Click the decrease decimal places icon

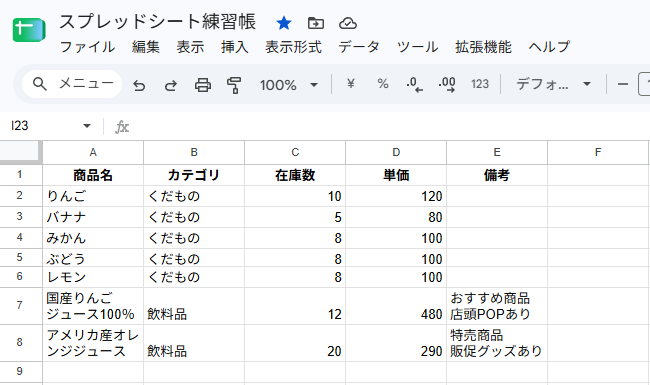click(415, 84)
